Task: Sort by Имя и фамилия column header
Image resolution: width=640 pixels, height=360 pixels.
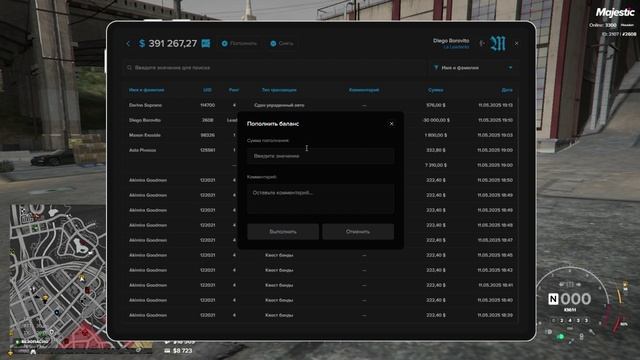Action: coord(147,90)
